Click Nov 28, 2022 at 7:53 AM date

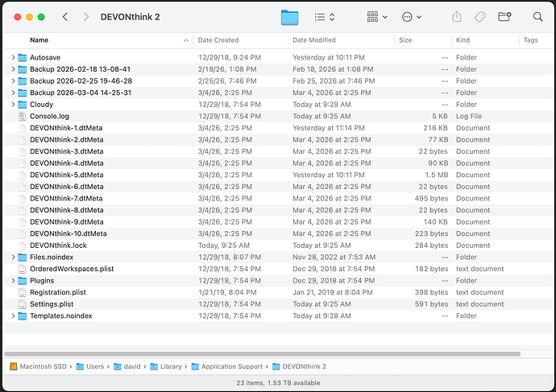tap(334, 257)
